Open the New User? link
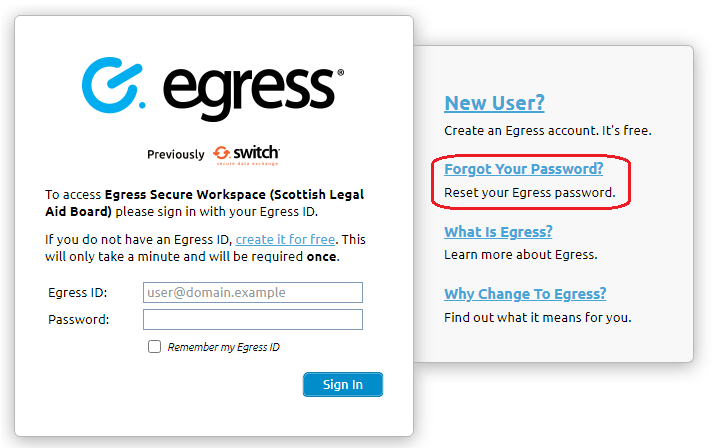This screenshot has height=448, width=712. click(494, 103)
